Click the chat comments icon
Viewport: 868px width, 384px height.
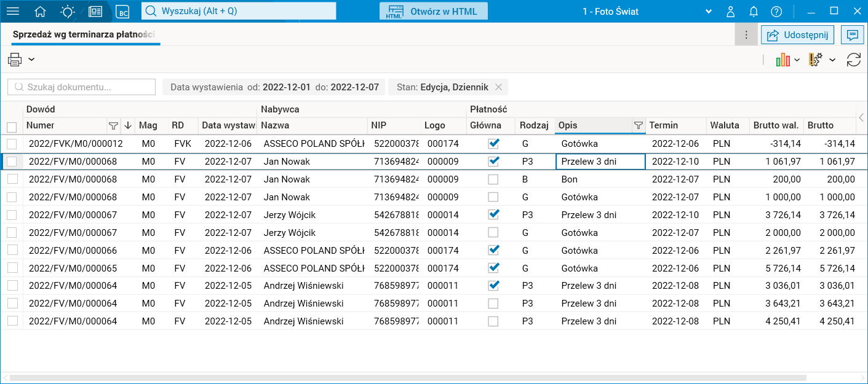[x=852, y=35]
